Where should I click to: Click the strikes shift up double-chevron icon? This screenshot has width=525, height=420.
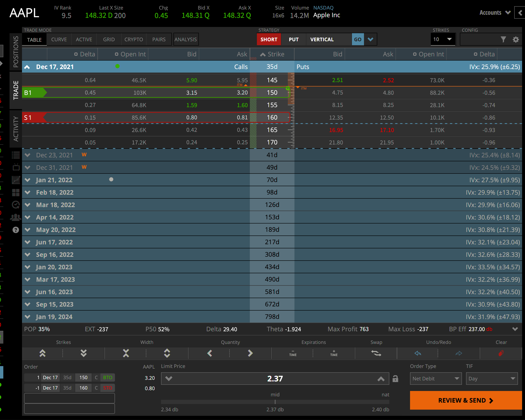(42, 353)
